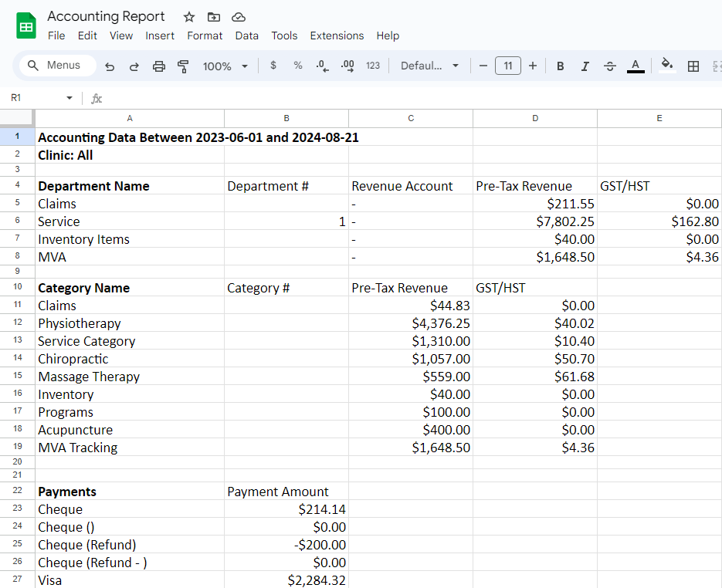Toggle bold formatting
Screen dimensions: 722x588
point(561,66)
